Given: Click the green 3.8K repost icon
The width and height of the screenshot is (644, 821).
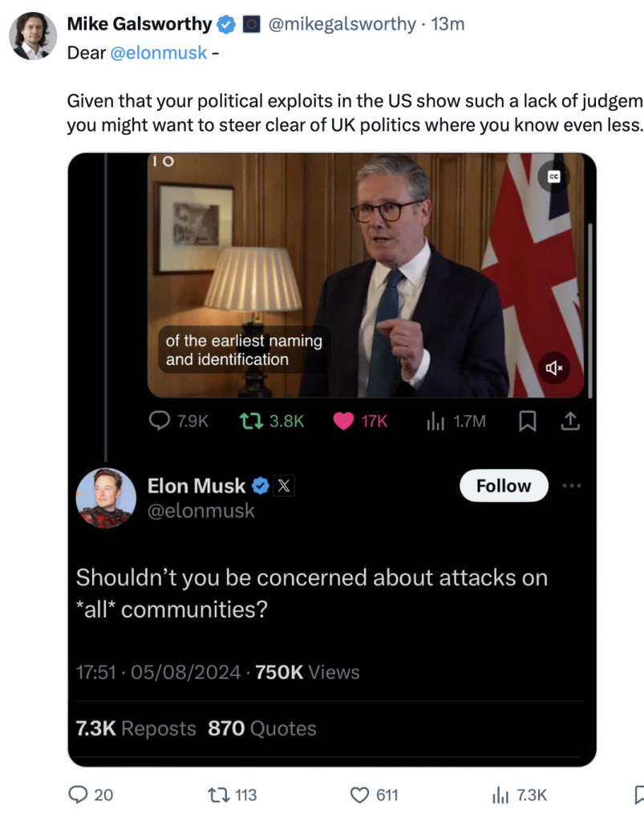Looking at the screenshot, I should 251,421.
